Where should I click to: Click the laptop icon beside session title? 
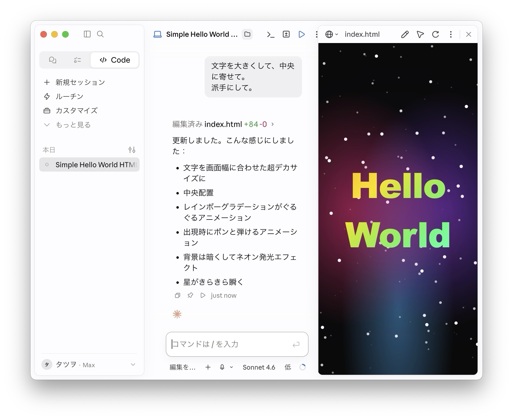(x=158, y=34)
